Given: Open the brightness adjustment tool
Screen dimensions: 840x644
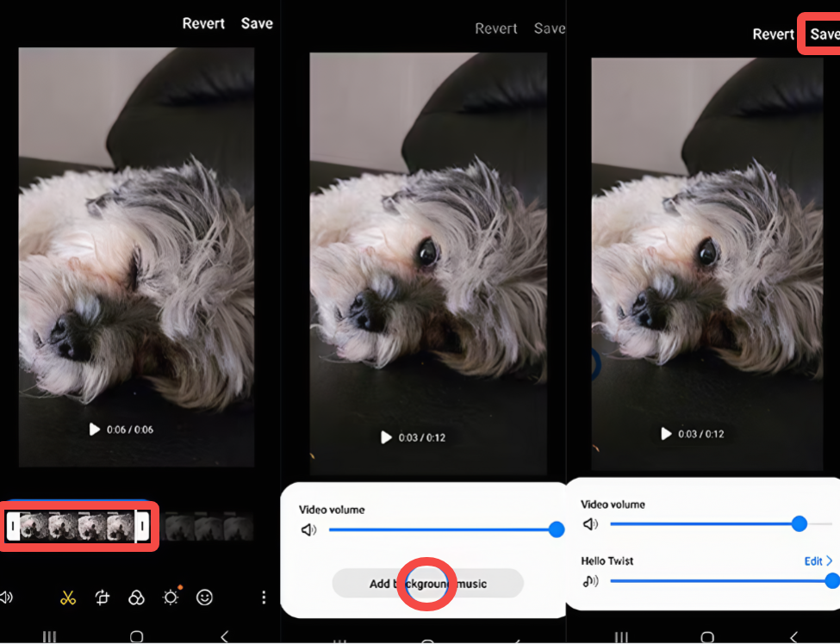Looking at the screenshot, I should tap(171, 597).
